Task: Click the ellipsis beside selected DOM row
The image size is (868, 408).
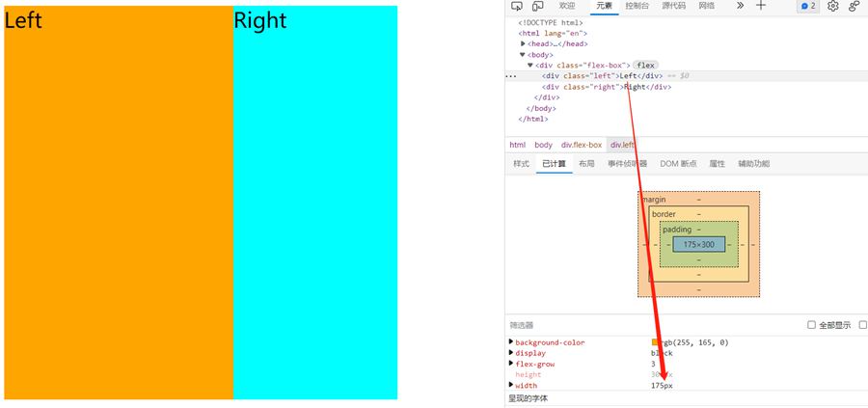Action: point(511,75)
